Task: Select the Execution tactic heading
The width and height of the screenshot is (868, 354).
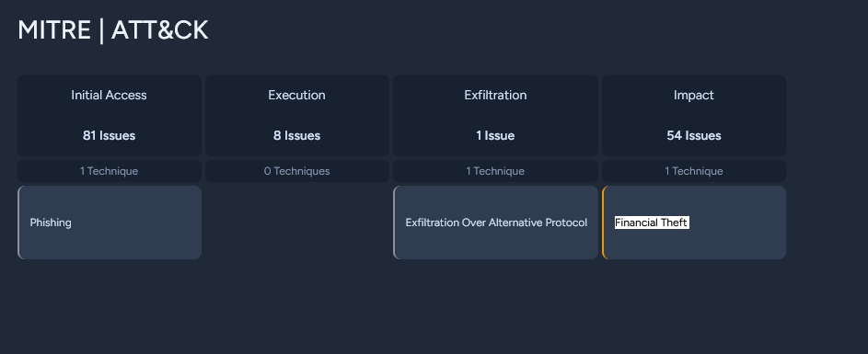Action: click(x=296, y=95)
